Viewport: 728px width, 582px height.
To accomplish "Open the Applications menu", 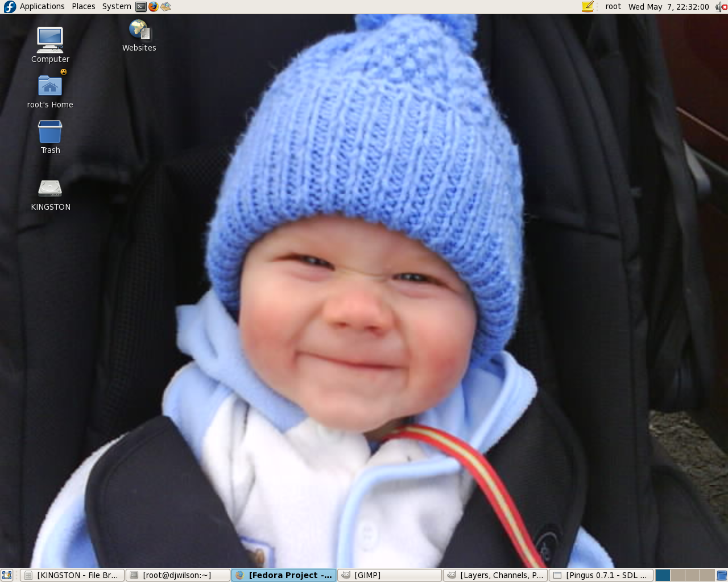I will tap(42, 6).
